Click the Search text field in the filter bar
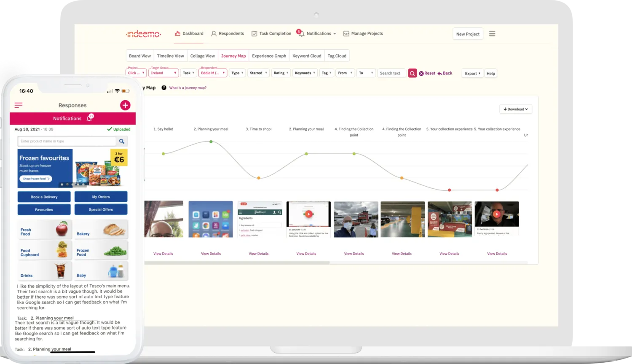The height and width of the screenshot is (364, 632). point(391,73)
